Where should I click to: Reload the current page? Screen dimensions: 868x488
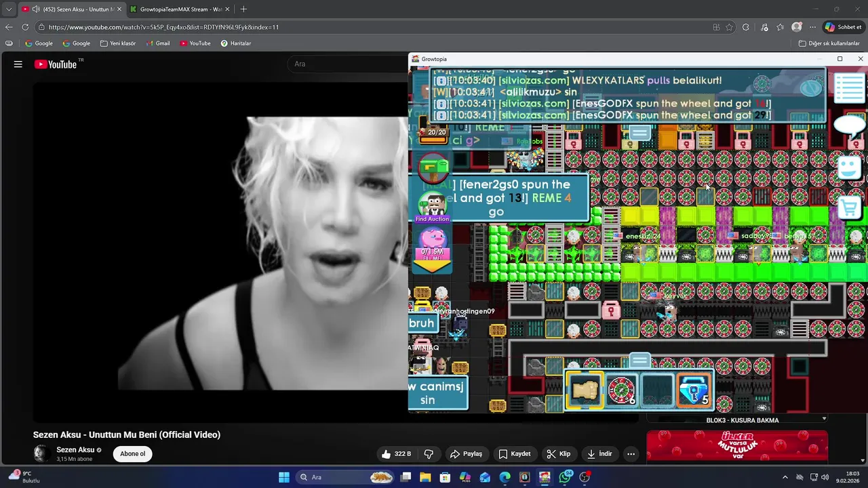tap(25, 27)
